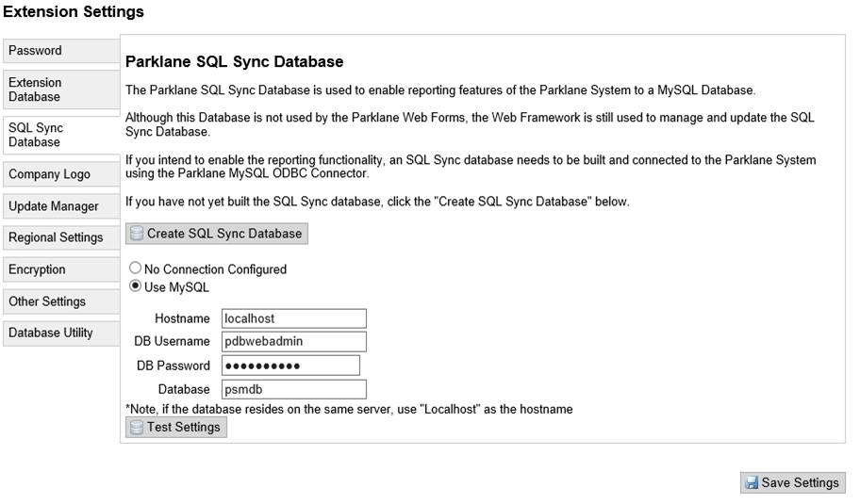This screenshot has height=504, width=860.
Task: Click the Extension Settings page title
Action: [74, 11]
